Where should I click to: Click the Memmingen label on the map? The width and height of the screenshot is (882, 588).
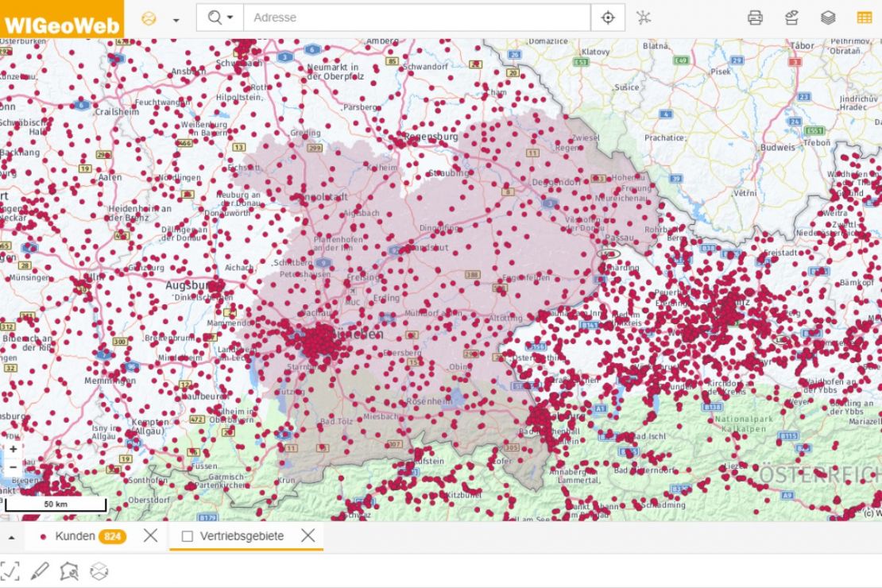tap(110, 381)
